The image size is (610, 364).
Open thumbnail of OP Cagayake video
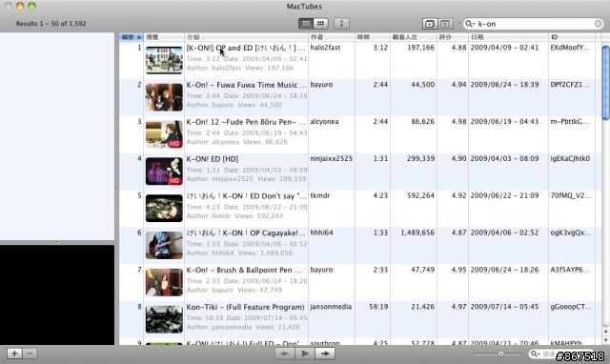(x=164, y=245)
